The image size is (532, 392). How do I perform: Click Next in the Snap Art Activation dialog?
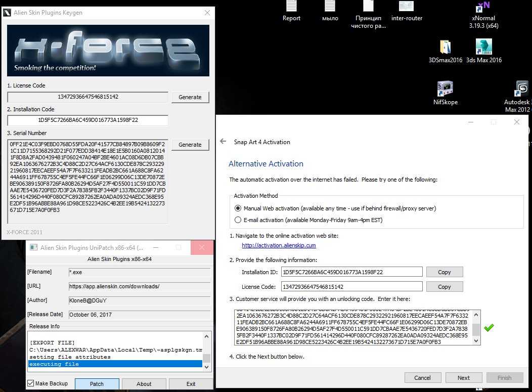pos(463,377)
